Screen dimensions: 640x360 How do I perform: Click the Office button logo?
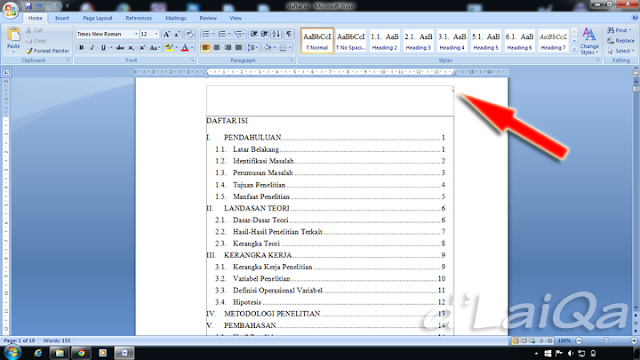tap(11, 10)
